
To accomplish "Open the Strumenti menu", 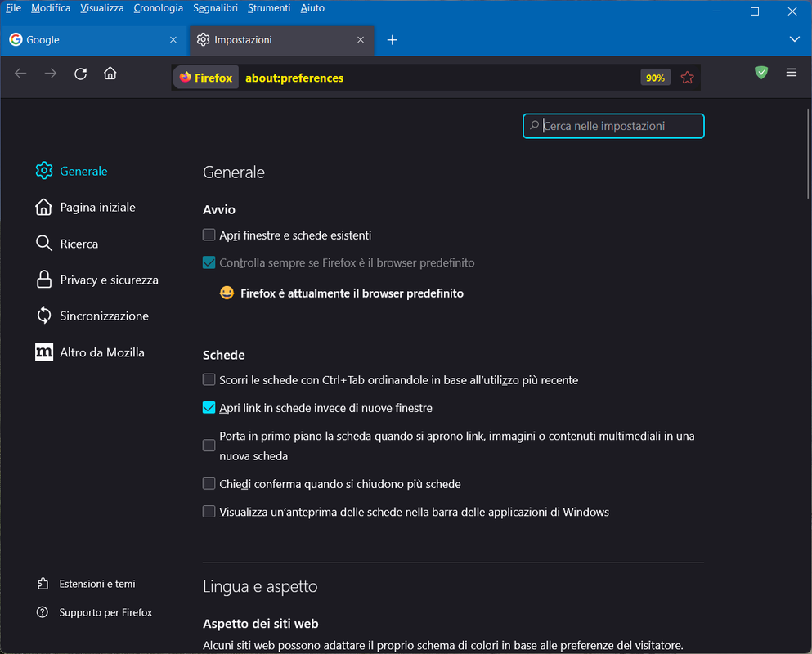I will [269, 8].
